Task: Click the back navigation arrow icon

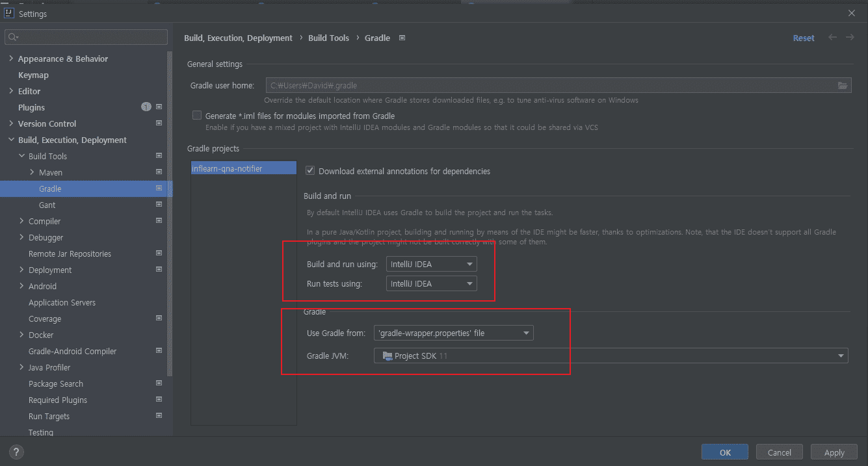Action: (832, 38)
